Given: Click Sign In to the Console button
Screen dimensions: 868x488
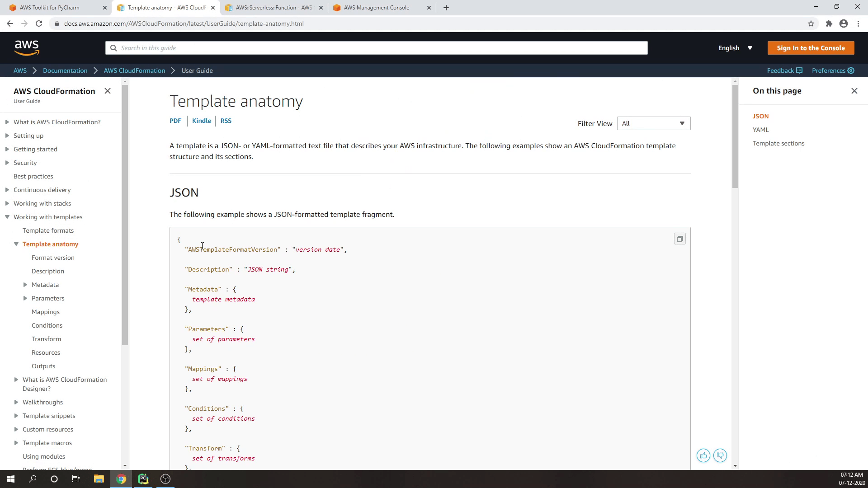Looking at the screenshot, I should (811, 48).
